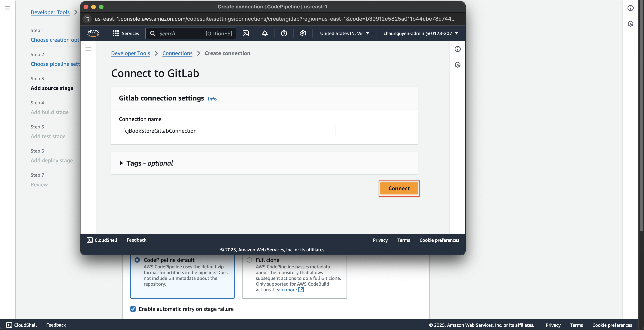This screenshot has width=644, height=330.
Task: Click the Connections breadcrumb link
Action: pos(177,53)
